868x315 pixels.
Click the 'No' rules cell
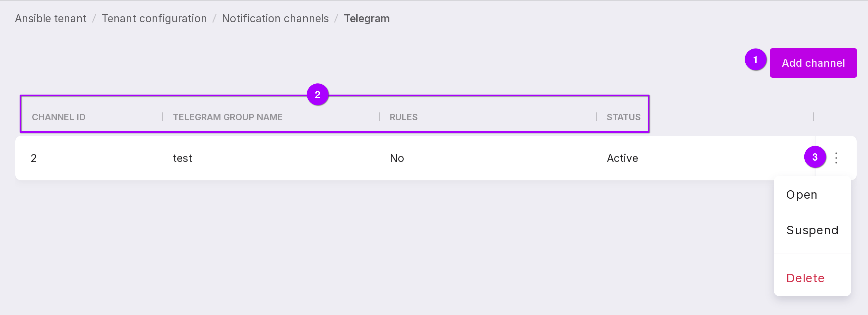coord(397,158)
